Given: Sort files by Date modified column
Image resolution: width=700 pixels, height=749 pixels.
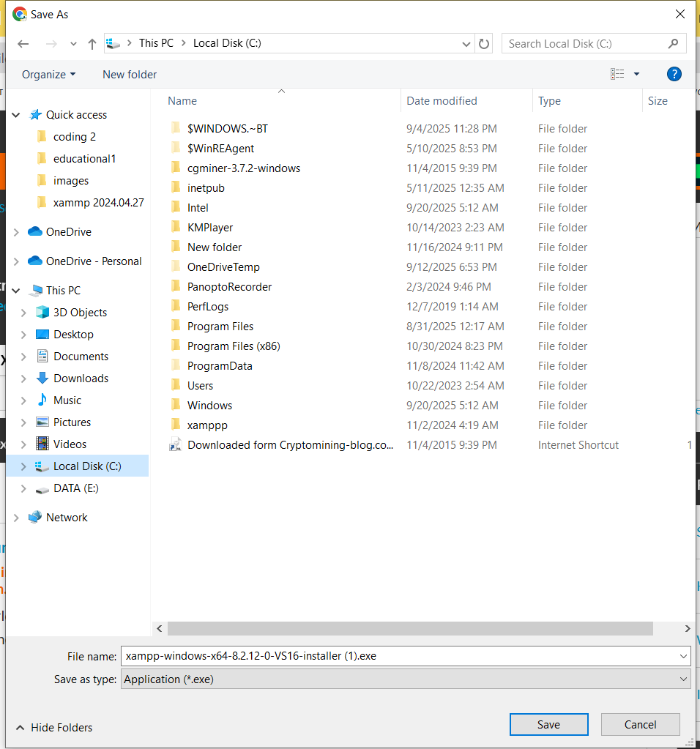Looking at the screenshot, I should [x=442, y=101].
